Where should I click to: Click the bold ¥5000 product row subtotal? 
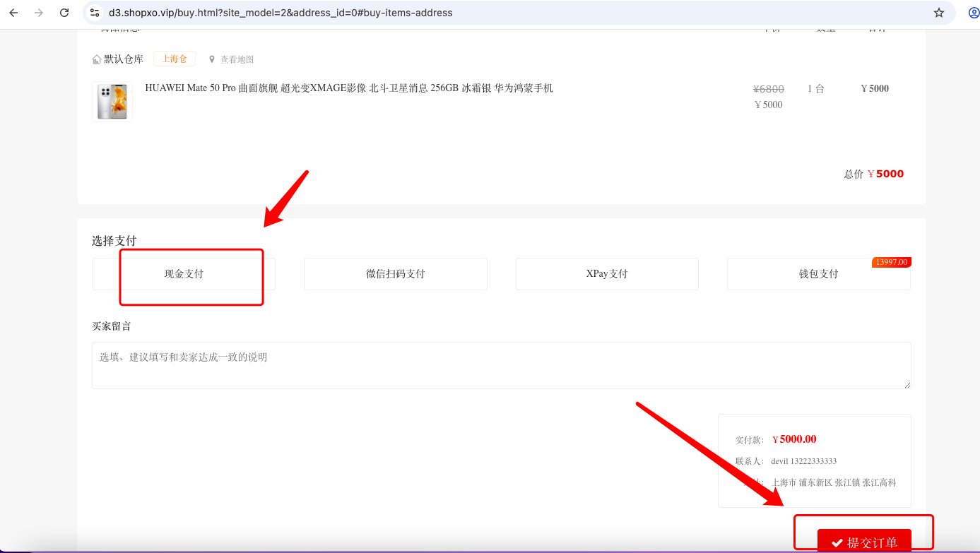875,89
